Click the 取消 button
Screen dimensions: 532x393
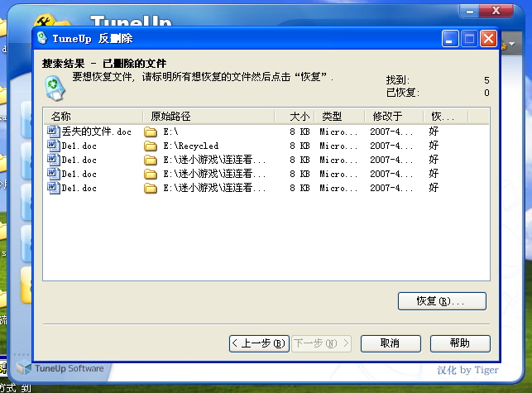pos(391,343)
